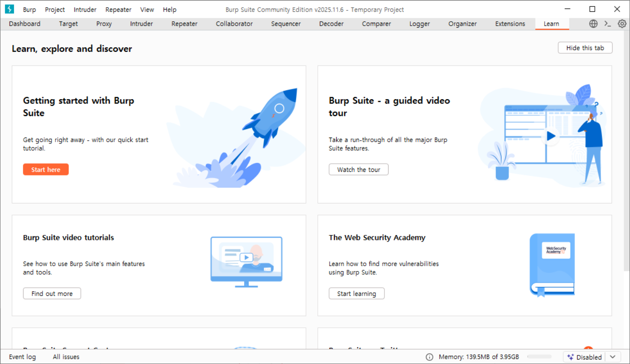Click the Web Security Academy book illustration
The height and width of the screenshot is (364, 630).
pyautogui.click(x=552, y=265)
